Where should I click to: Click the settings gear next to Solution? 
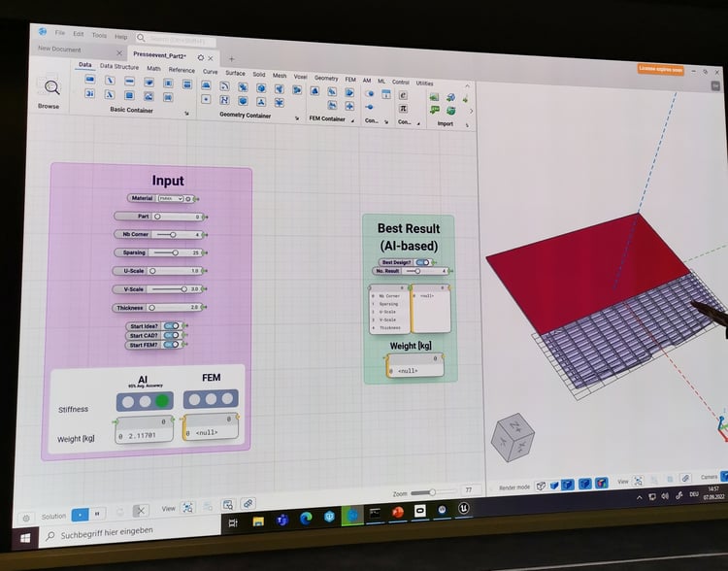[x=26, y=517]
